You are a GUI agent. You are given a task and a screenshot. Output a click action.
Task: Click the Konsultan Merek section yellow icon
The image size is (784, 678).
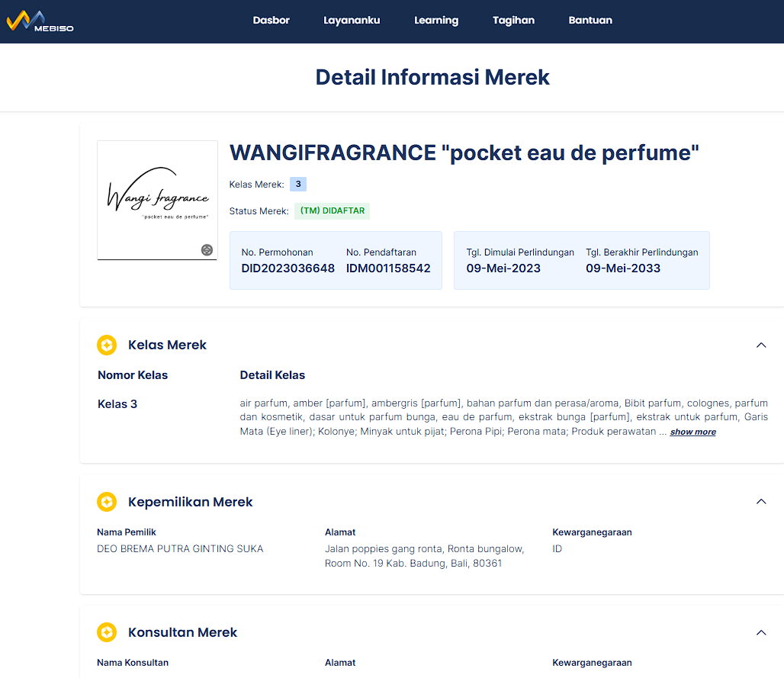pyautogui.click(x=107, y=632)
